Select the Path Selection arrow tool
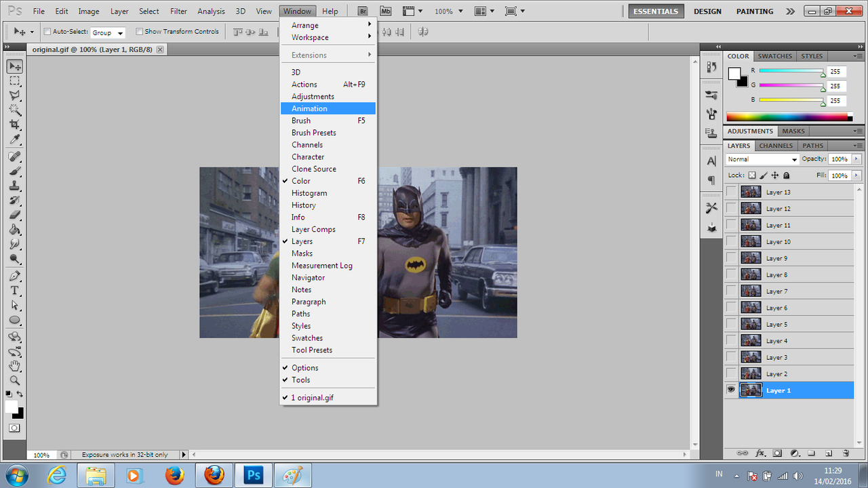 tap(15, 306)
